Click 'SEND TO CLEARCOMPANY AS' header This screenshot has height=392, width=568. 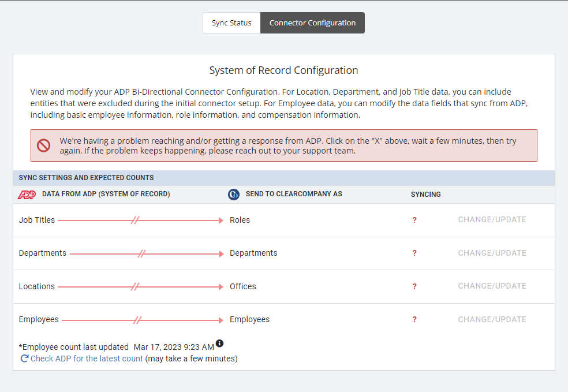coord(294,194)
